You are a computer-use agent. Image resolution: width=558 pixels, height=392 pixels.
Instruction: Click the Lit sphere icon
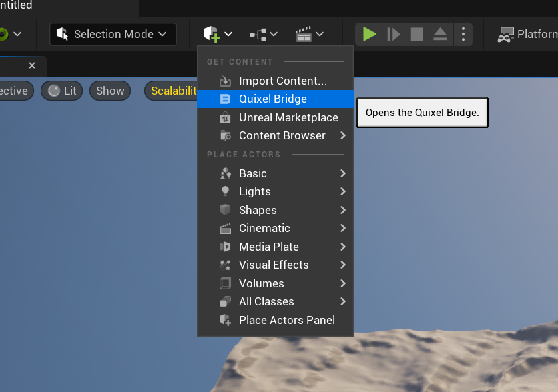tap(54, 91)
